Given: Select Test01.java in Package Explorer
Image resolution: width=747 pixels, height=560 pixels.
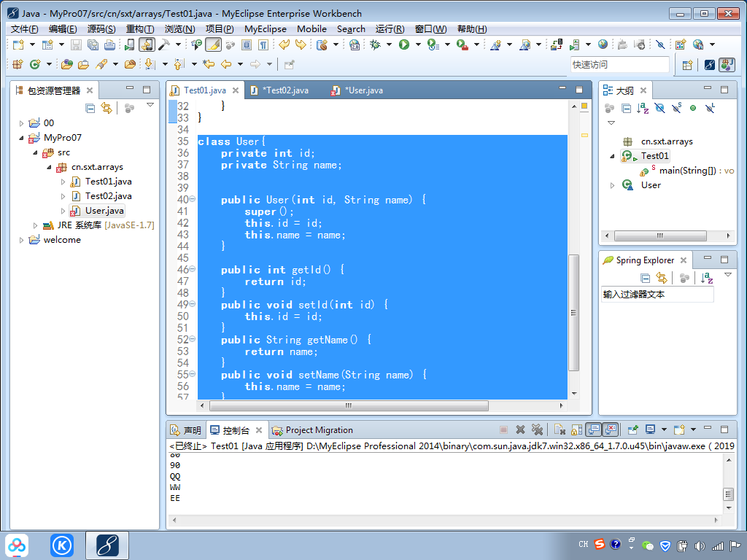Looking at the screenshot, I should coord(108,182).
